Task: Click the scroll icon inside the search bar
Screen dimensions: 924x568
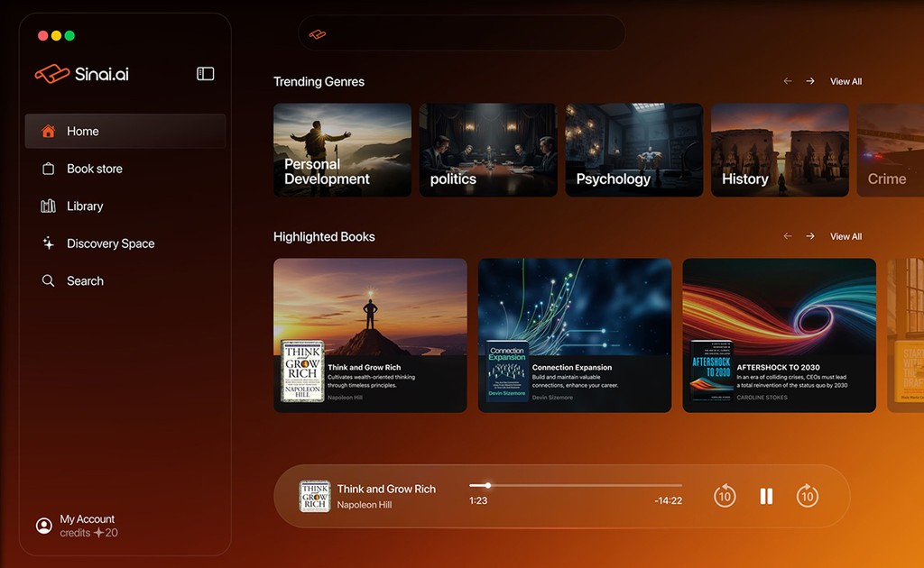Action: pos(318,32)
